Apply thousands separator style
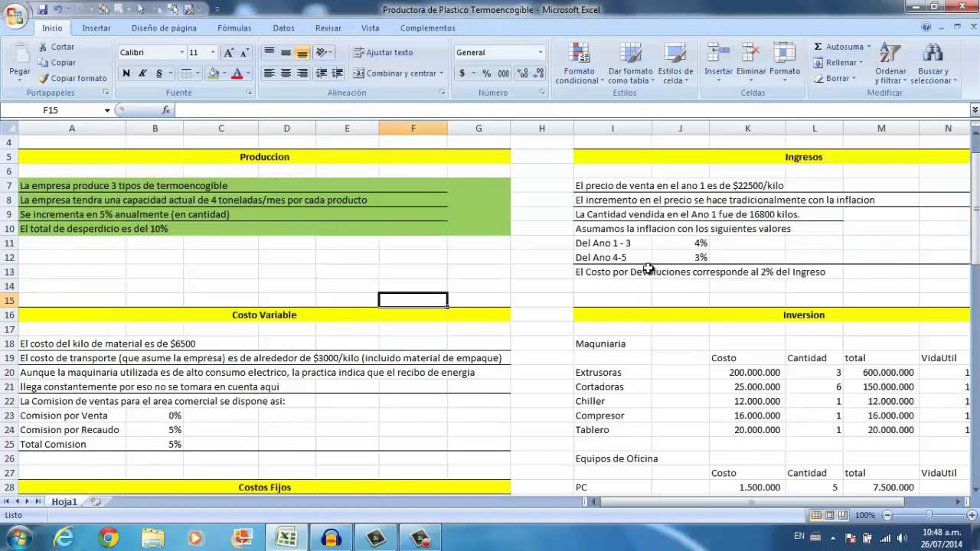 tap(503, 73)
